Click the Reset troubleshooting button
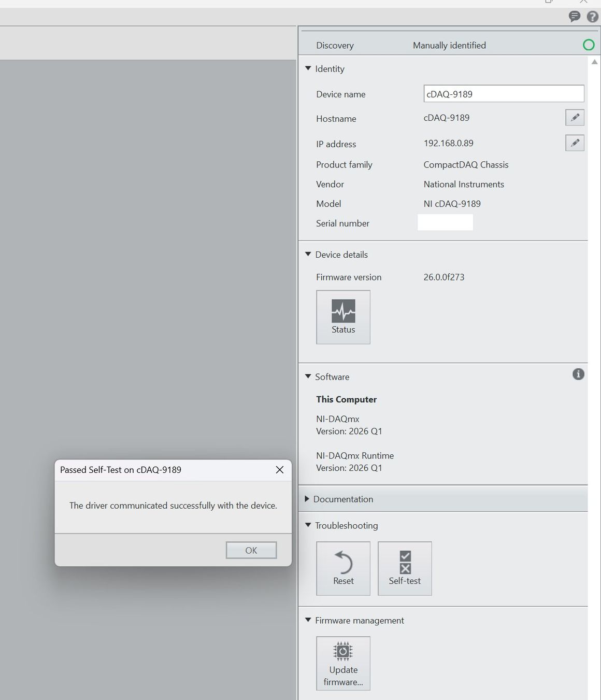Image resolution: width=601 pixels, height=700 pixels. (x=343, y=568)
